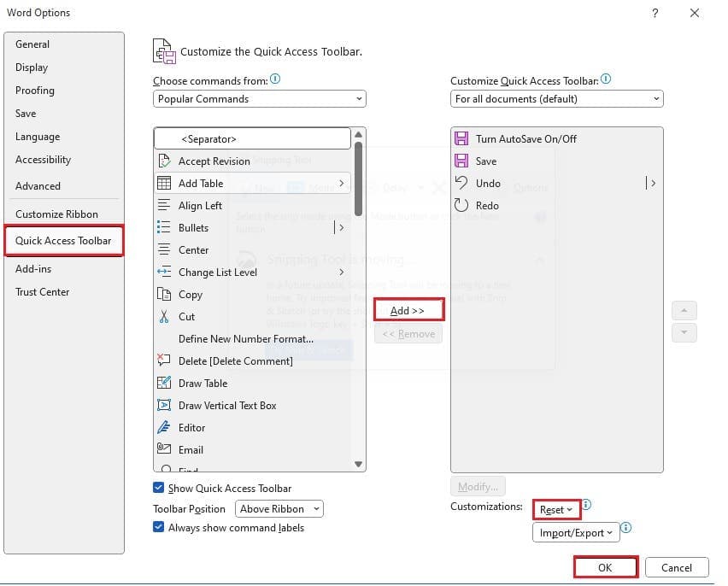This screenshot has height=586, width=728.
Task: Click the Bullets list icon
Action: 164,228
